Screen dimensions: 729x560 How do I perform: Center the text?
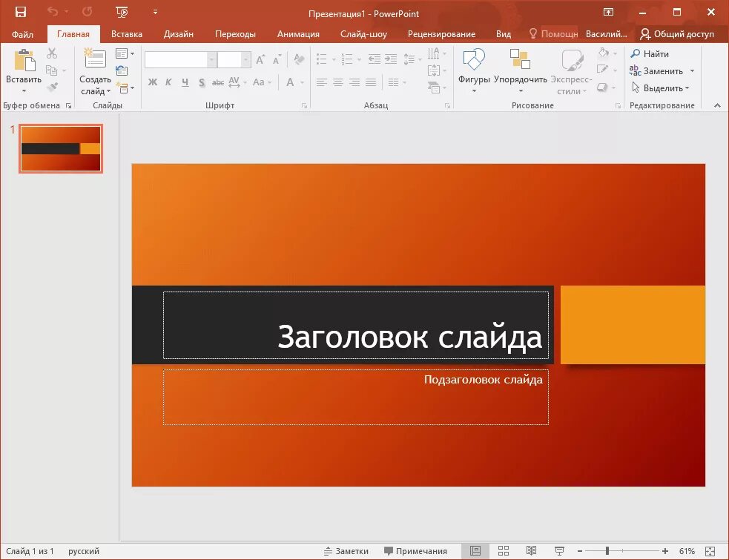tap(338, 82)
